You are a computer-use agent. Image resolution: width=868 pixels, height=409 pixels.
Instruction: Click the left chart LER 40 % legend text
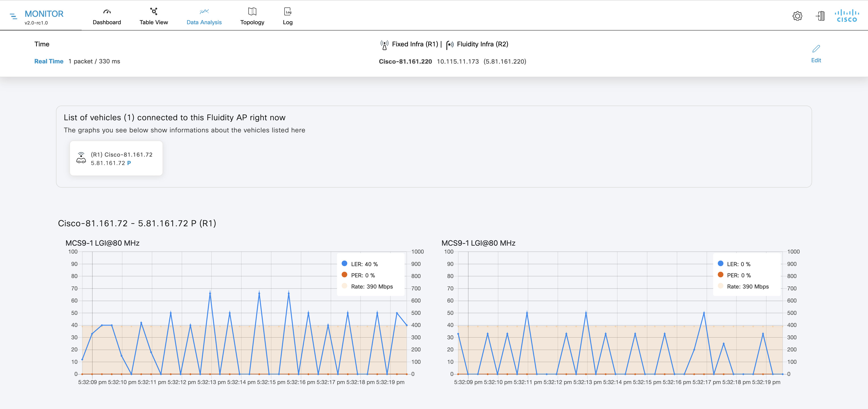pos(364,264)
